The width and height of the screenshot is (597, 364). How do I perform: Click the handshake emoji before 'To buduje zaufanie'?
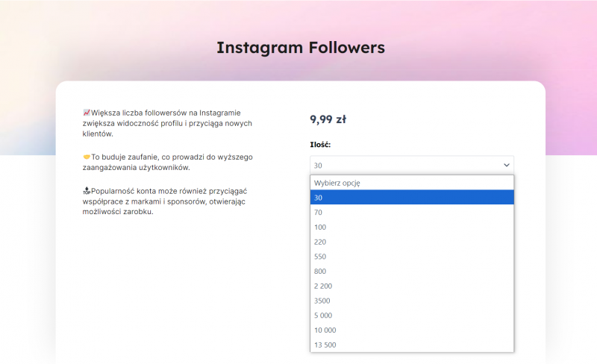click(x=87, y=157)
